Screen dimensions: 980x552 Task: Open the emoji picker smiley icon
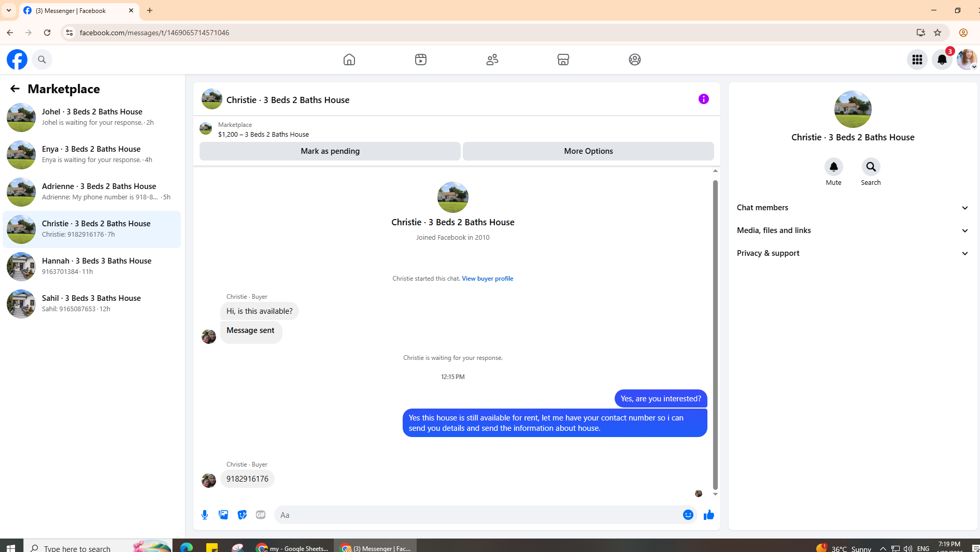coord(688,515)
